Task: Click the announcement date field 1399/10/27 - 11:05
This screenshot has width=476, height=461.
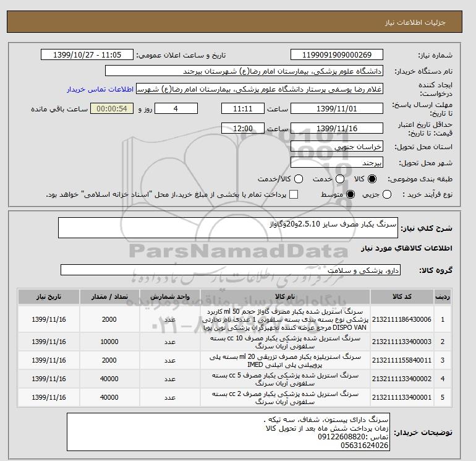Action: point(87,54)
